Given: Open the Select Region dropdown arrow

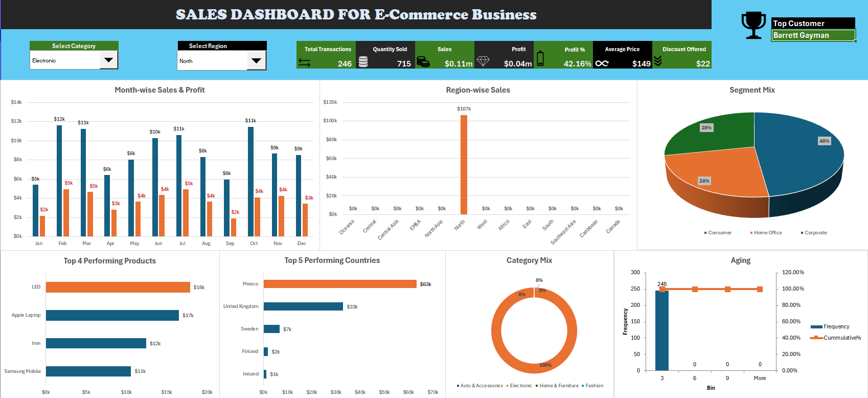Looking at the screenshot, I should [x=256, y=60].
